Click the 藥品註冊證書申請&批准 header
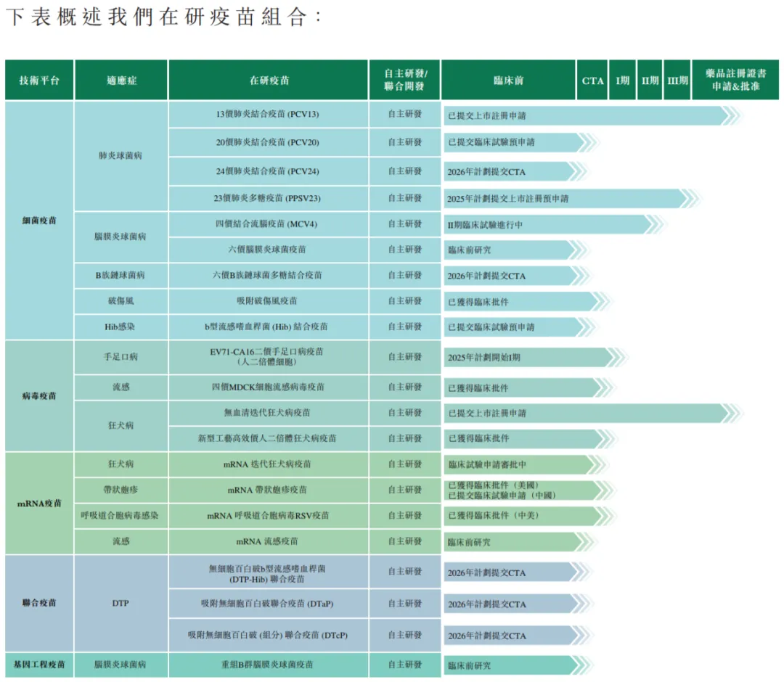Viewport: 784px width, 682px height. coord(736,81)
